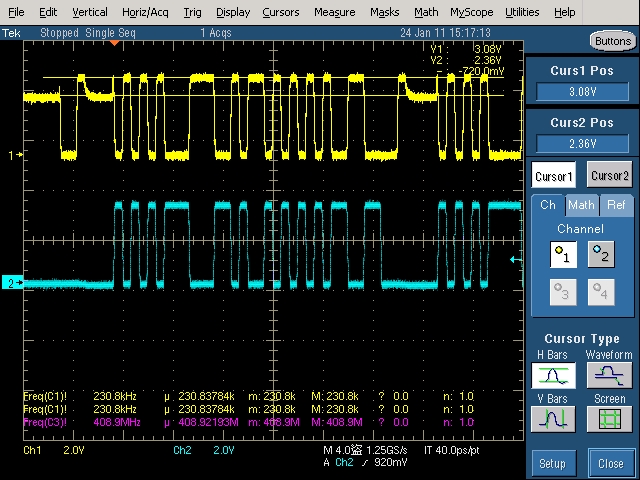Open cursor Setup
The width and height of the screenshot is (640, 480).
pyautogui.click(x=553, y=464)
